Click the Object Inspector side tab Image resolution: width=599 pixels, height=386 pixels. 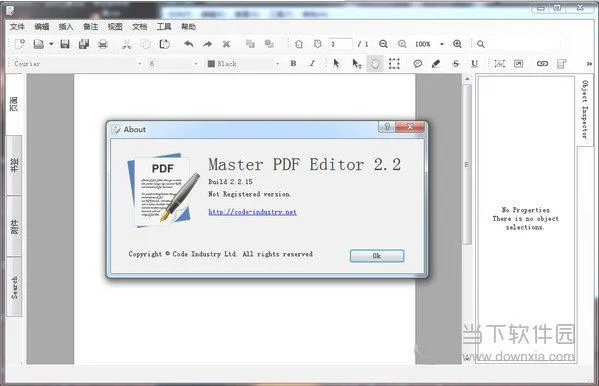click(x=585, y=110)
